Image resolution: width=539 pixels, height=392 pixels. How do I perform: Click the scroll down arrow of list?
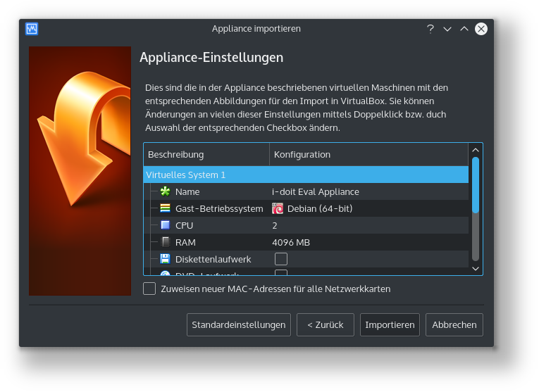[476, 268]
